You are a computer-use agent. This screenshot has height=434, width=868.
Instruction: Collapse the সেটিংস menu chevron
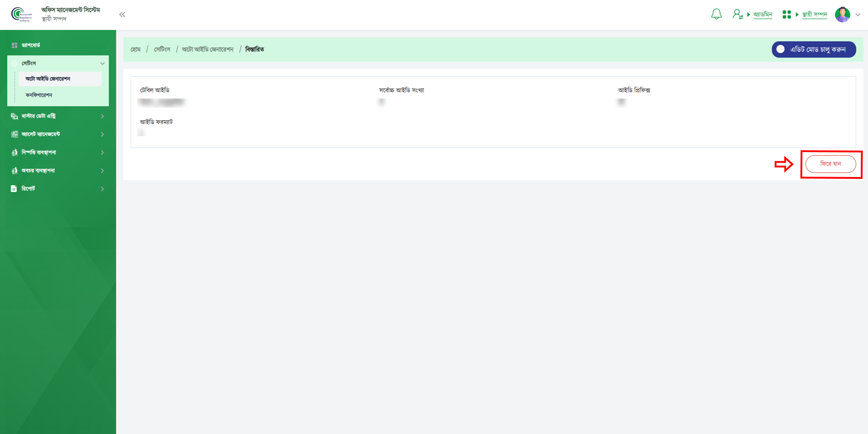pos(102,64)
